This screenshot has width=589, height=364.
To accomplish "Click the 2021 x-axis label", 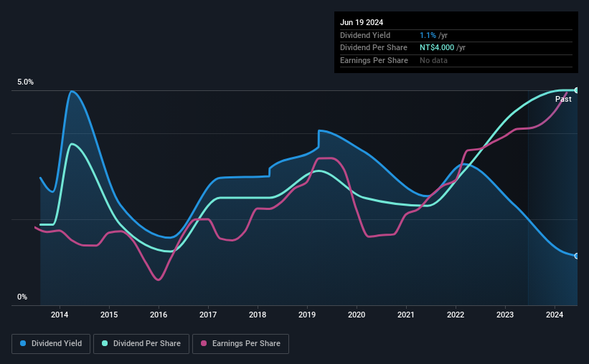I will coord(406,315).
